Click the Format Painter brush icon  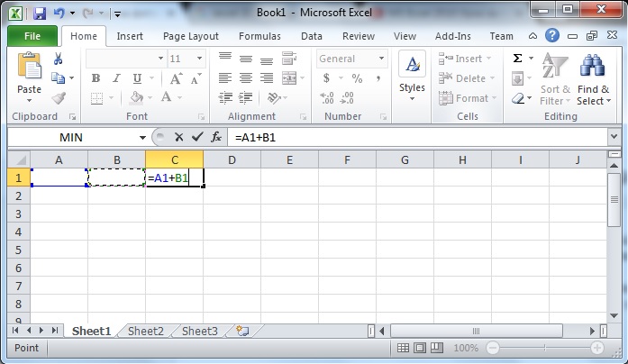[59, 98]
